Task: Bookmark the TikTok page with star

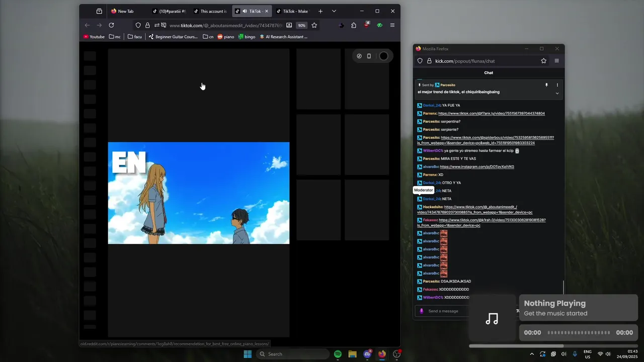Action: [314, 25]
